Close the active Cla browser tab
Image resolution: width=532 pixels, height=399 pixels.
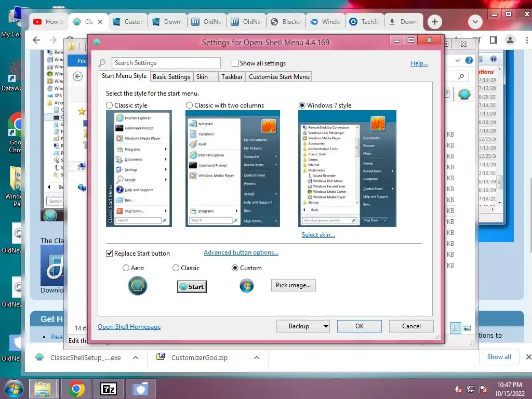click(100, 22)
